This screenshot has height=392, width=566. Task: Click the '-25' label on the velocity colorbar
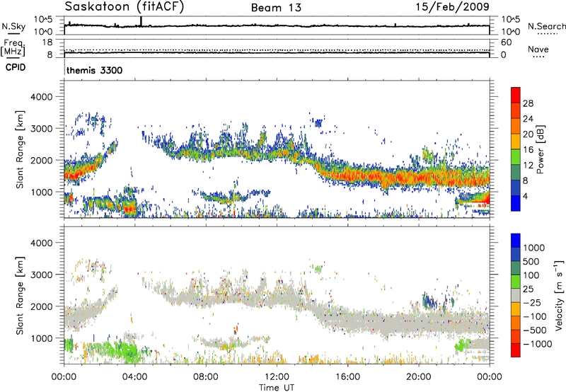click(x=531, y=303)
